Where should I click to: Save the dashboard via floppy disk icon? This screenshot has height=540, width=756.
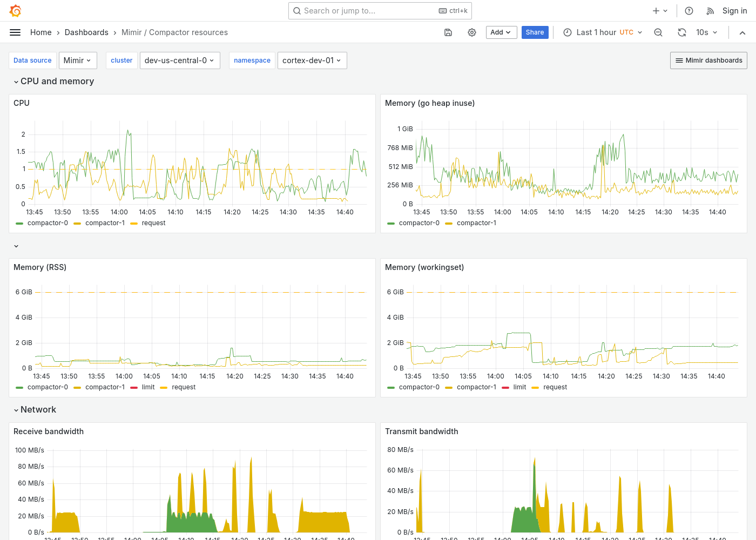[448, 32]
